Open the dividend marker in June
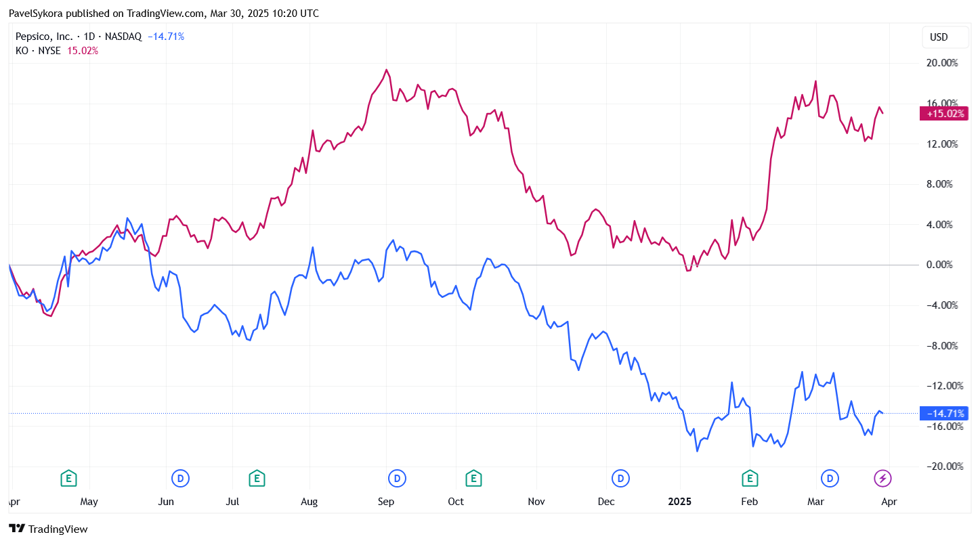The height and width of the screenshot is (543, 980). pos(180,479)
